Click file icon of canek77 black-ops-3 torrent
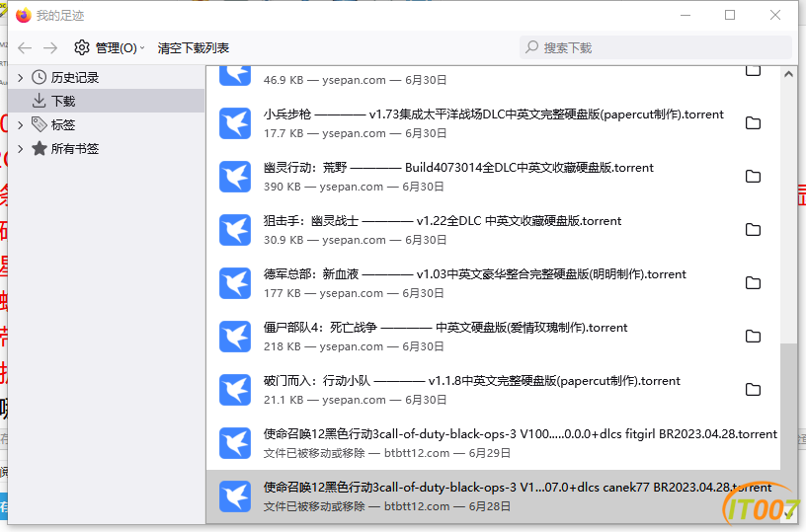The image size is (806, 532). (235, 496)
